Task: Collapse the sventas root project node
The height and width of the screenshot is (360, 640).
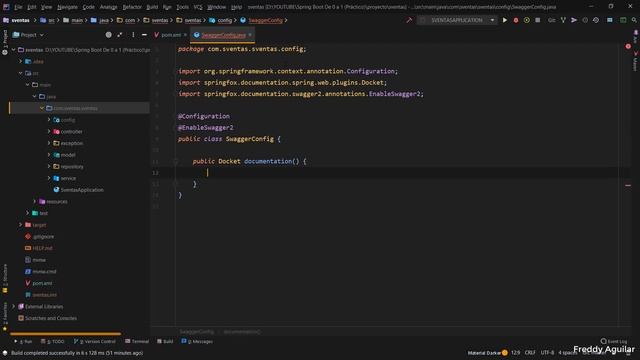Action: tap(13, 50)
